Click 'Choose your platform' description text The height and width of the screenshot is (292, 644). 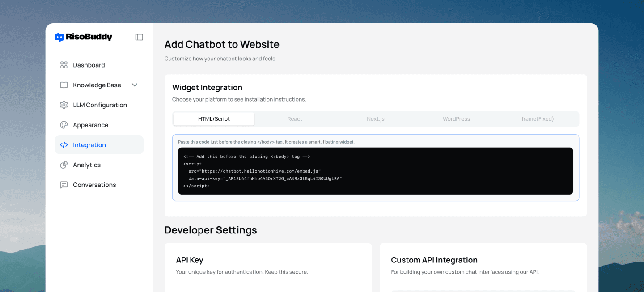(239, 99)
